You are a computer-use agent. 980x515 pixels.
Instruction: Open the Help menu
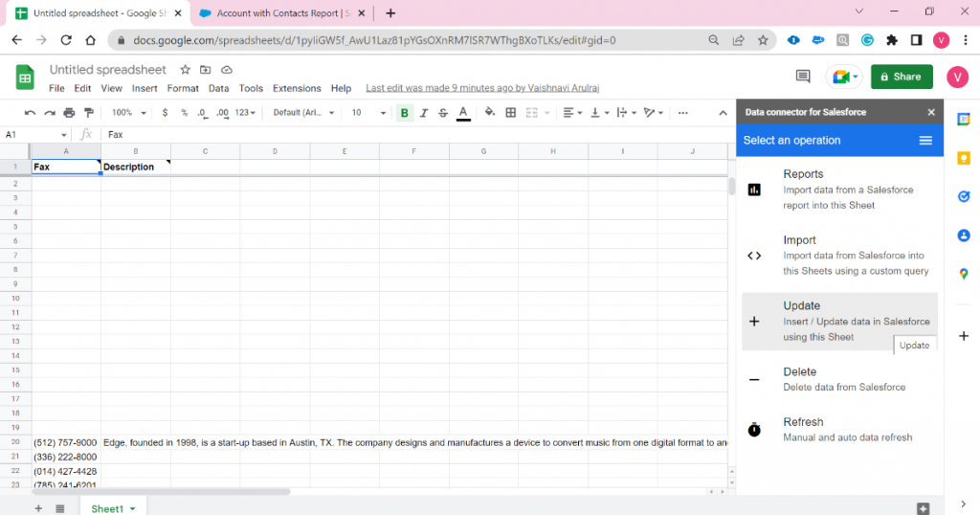click(341, 89)
